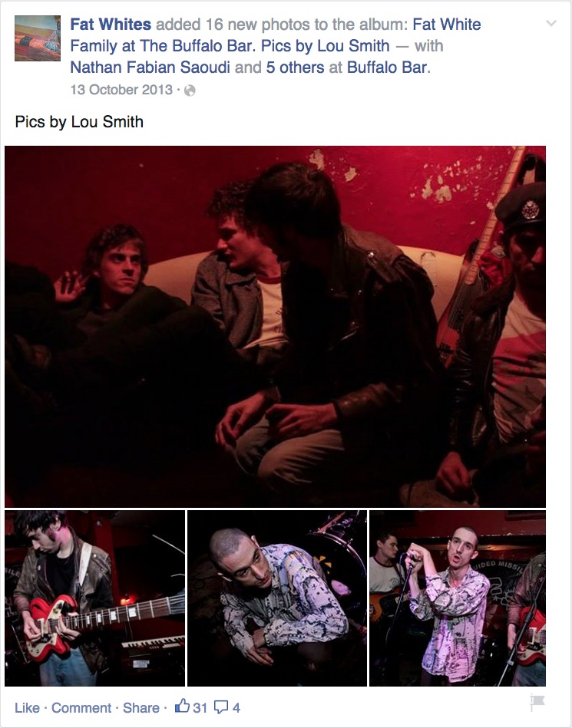This screenshot has height=728, width=572.
Task: Open the Buffalo Bar location link
Action: [x=387, y=68]
